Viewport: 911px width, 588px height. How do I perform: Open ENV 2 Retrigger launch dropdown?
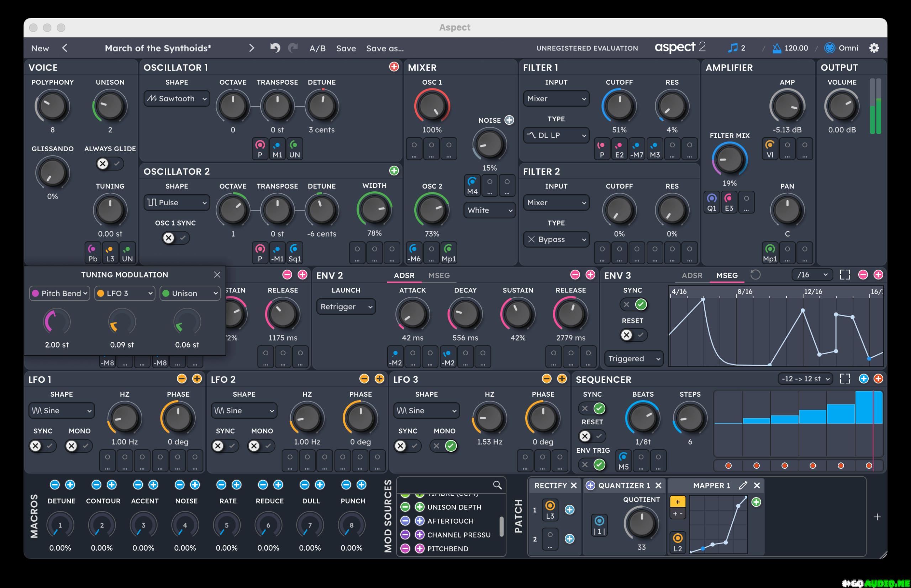pyautogui.click(x=346, y=307)
